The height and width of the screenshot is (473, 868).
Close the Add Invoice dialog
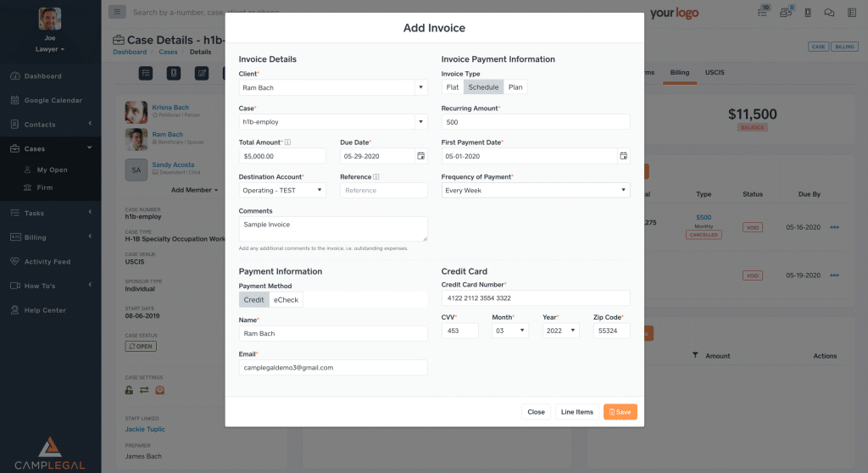[536, 411]
